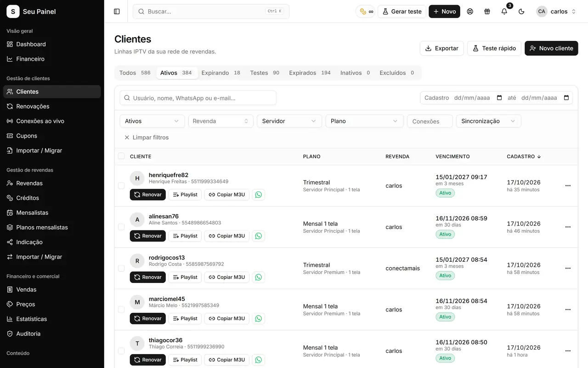Viewport: 588px width, 368px height.
Task: Switch to the Todos tab
Action: click(x=135, y=73)
